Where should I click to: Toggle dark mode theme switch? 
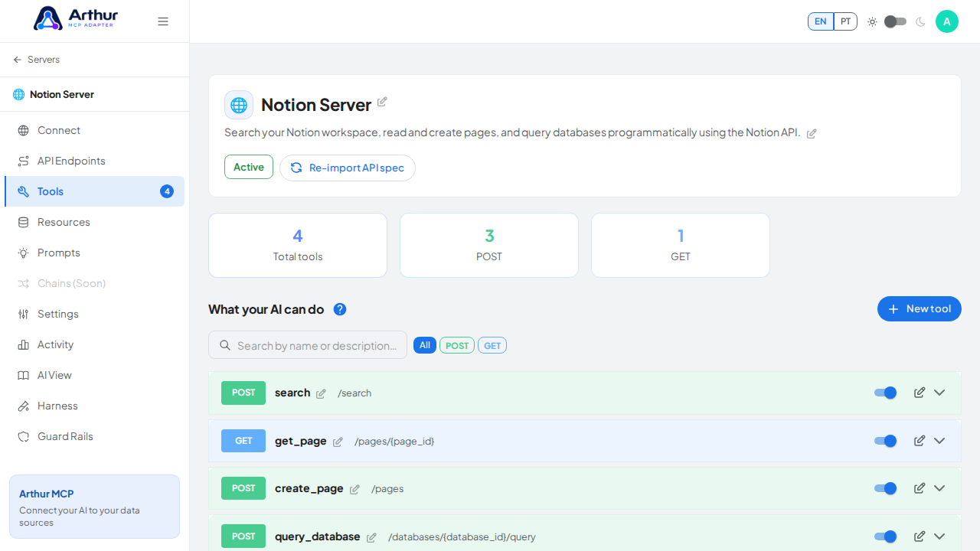896,21
